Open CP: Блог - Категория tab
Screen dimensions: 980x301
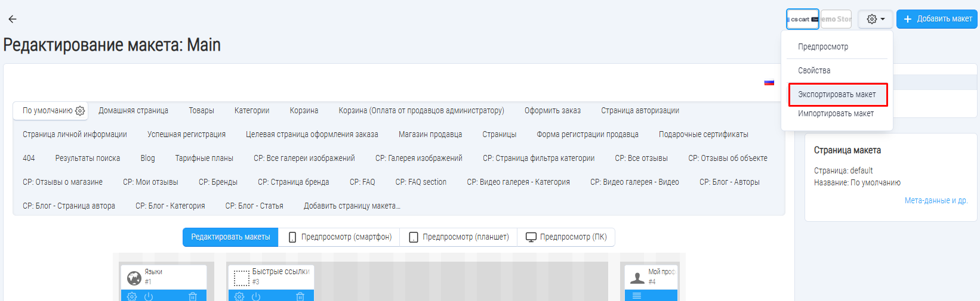[170, 206]
